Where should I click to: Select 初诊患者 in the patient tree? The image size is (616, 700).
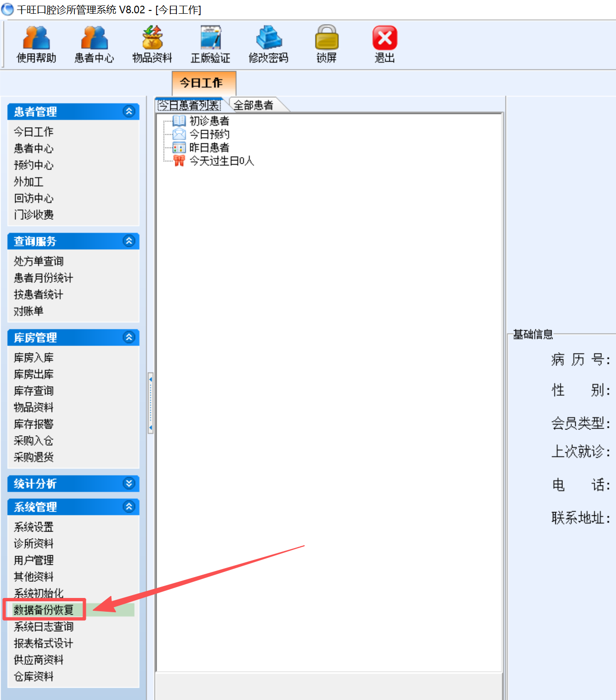pyautogui.click(x=209, y=121)
